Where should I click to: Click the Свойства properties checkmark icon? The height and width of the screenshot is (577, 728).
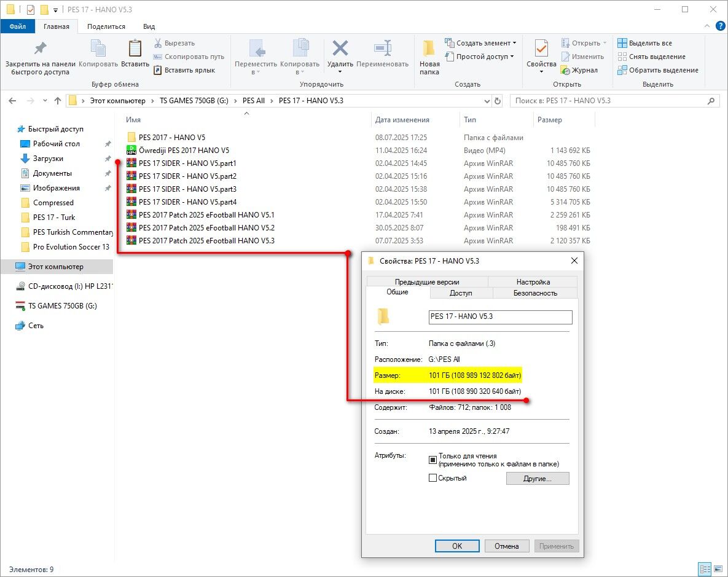coord(541,48)
